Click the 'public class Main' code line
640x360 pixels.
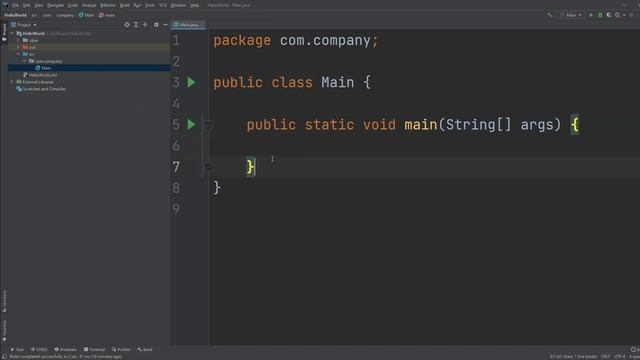[x=292, y=82]
